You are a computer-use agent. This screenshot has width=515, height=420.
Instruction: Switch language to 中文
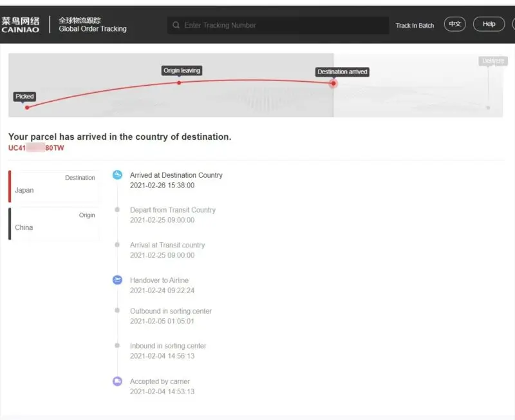click(x=455, y=24)
